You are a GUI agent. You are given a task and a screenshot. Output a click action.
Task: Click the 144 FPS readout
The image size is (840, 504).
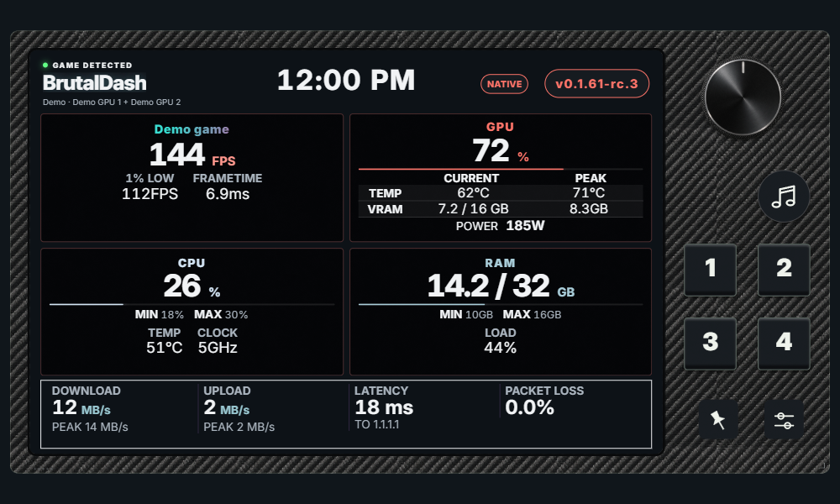tap(192, 155)
